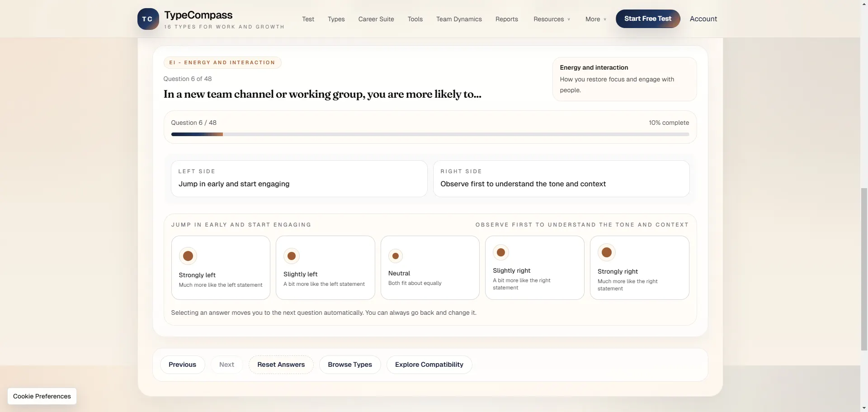Click the 'Energy and interaction' info card
Screen dimensions: 868x412
[624, 79]
